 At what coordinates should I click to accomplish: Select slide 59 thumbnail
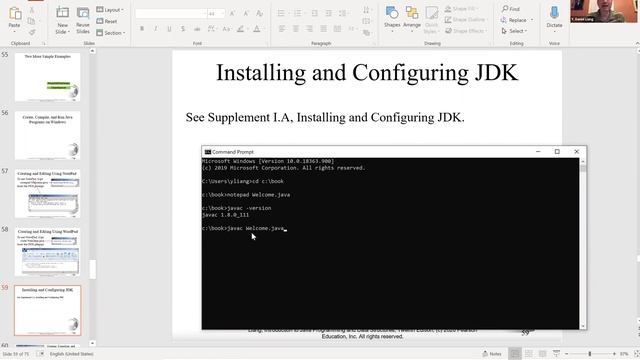click(47, 310)
